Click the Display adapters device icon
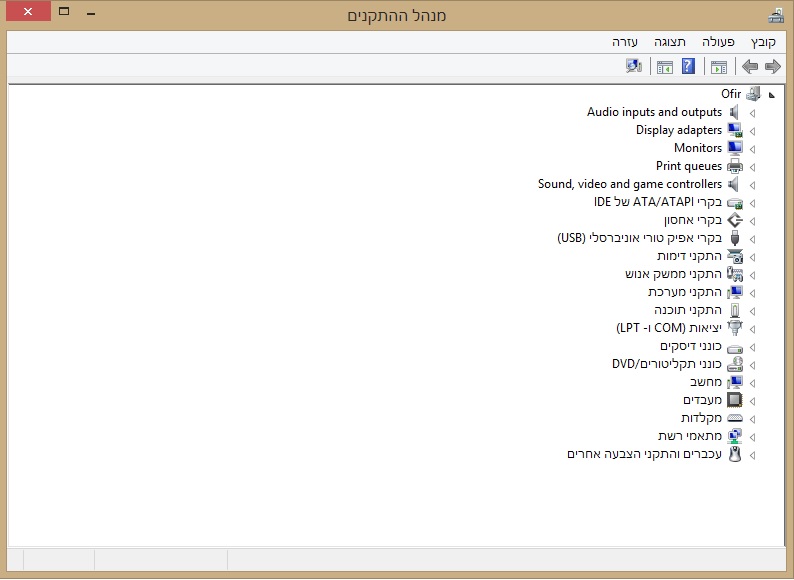 tap(735, 130)
